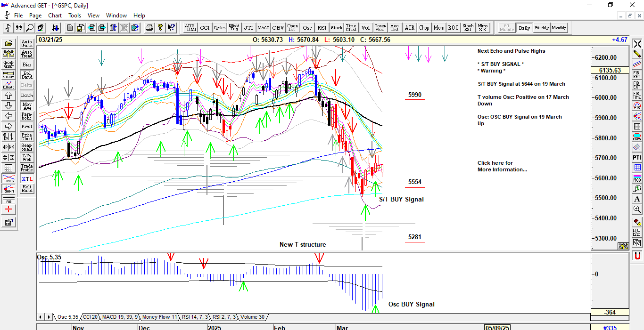
Task: Click the red crosshair cursor icon
Action: [x=8, y=209]
